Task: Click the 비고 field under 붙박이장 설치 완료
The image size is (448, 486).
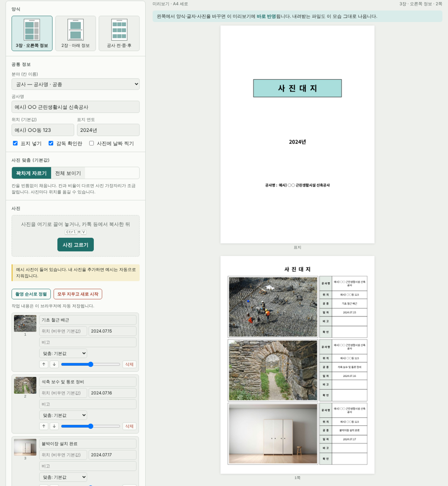Action: [x=88, y=466]
